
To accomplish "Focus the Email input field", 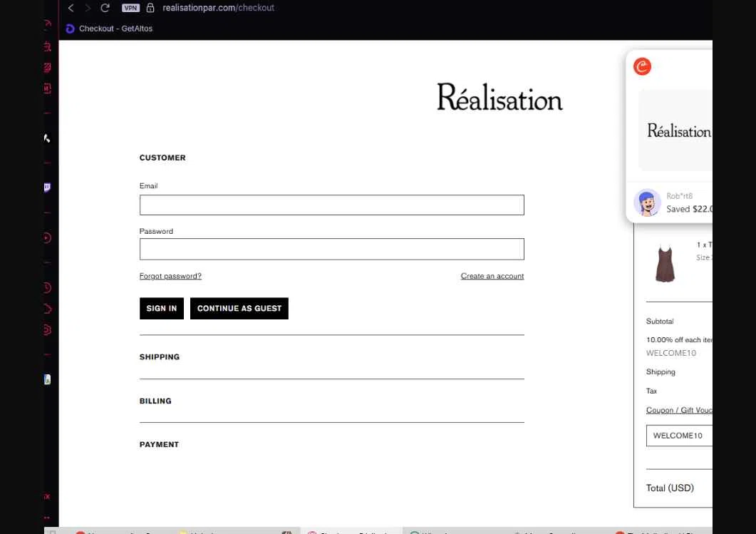I will tap(332, 205).
